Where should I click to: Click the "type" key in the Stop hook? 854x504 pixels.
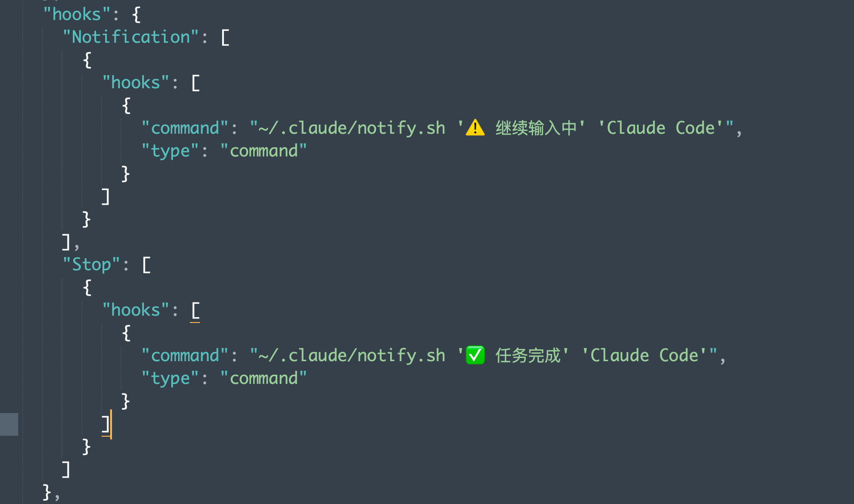pyautogui.click(x=170, y=378)
